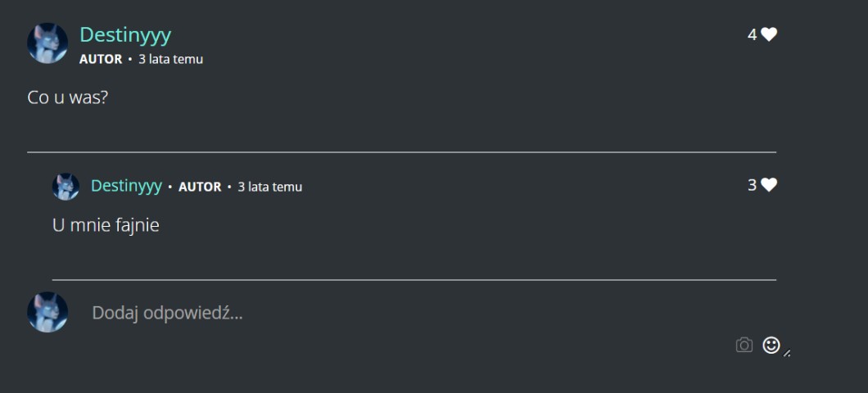Click the "3 lata temu" timestamp on the top comment
The width and height of the screenshot is (868, 393).
click(x=170, y=59)
